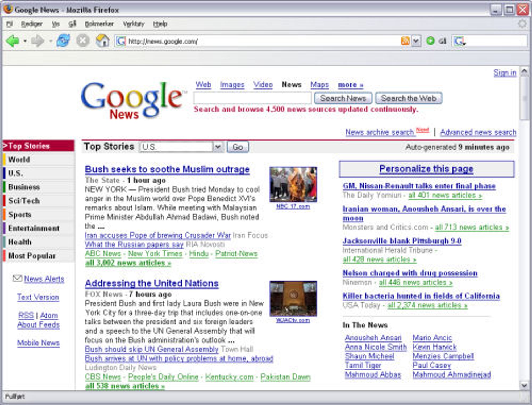Screen dimensions: 532x405
Task: Select the Most Popular section tab
Action: 39,256
